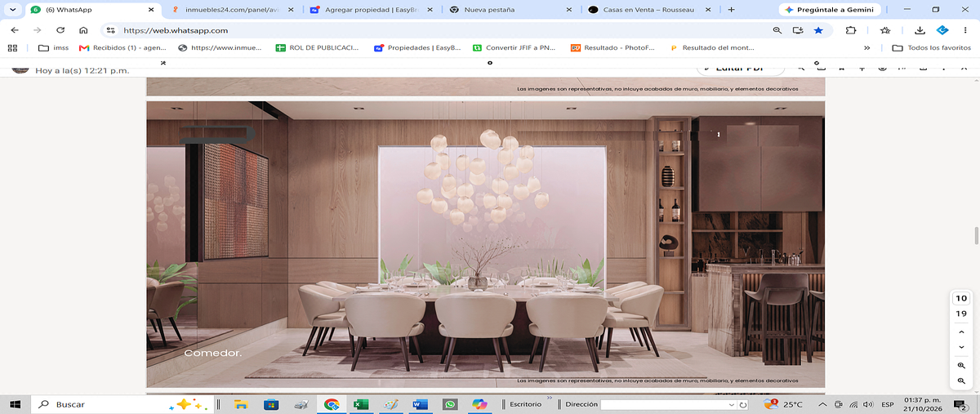Click the web.whatsapp.com address bar
This screenshot has height=414, width=980.
tap(441, 29)
